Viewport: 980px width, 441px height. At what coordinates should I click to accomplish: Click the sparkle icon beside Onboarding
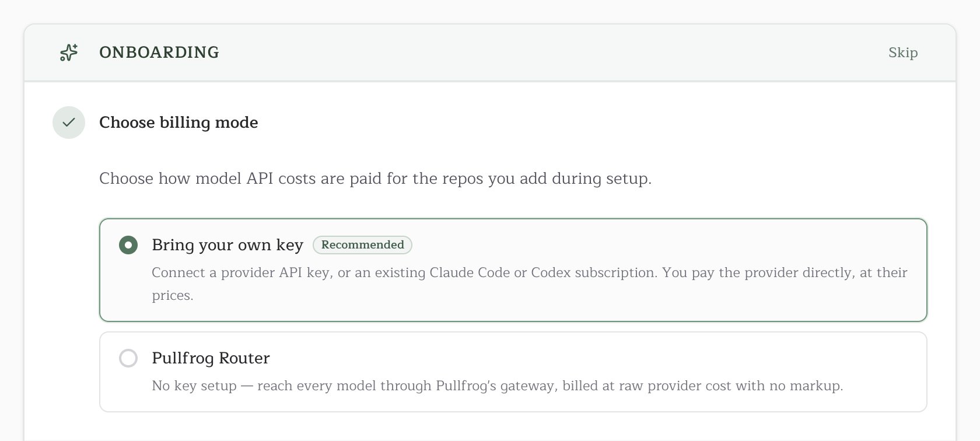[69, 52]
